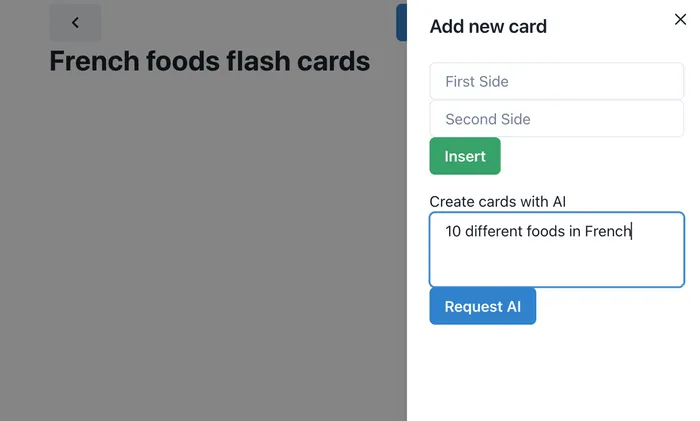Click the Create cards with AI label
700x421 pixels.
coord(497,201)
